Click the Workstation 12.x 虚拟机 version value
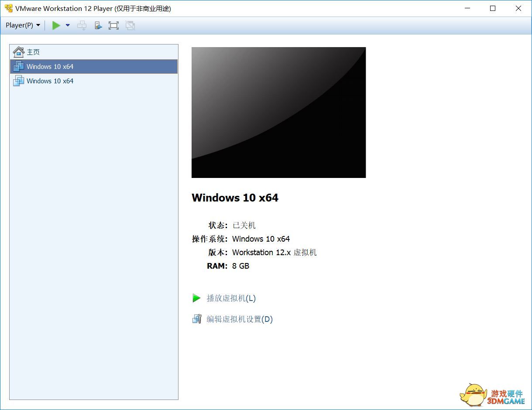 pos(275,253)
